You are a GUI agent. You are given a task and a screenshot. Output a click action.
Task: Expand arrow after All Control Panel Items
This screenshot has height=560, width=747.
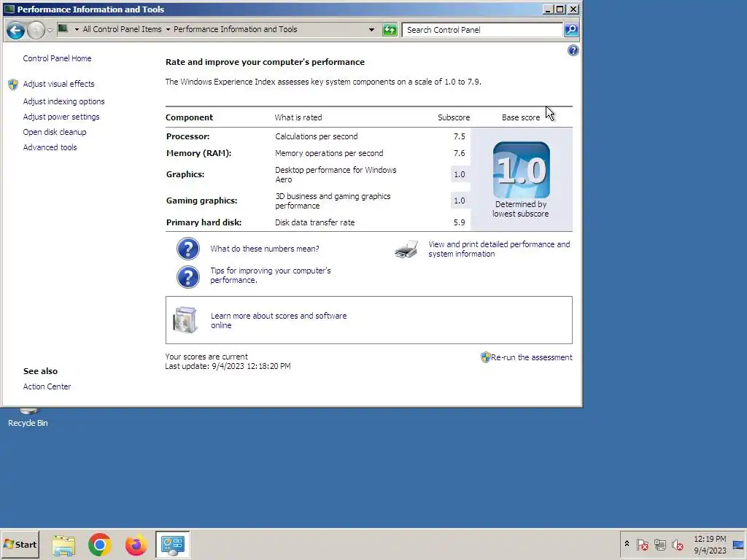click(x=168, y=29)
